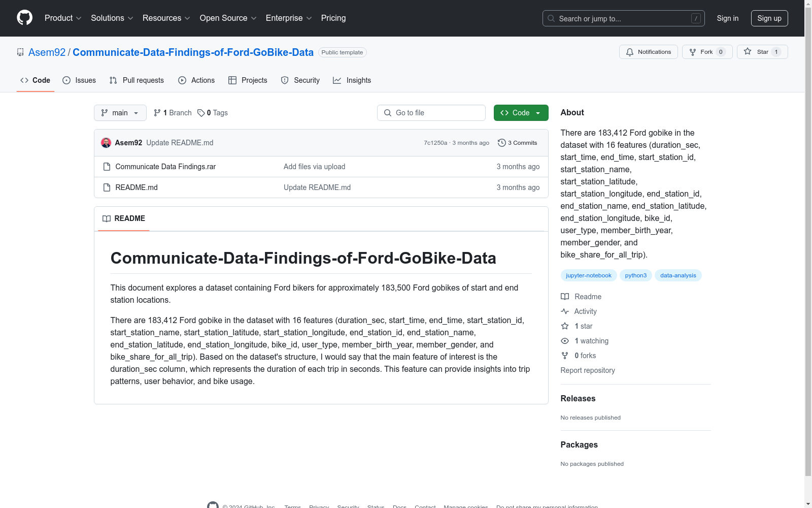Click the Asem92 avatar thumbnail
The image size is (812, 508).
pyautogui.click(x=106, y=143)
